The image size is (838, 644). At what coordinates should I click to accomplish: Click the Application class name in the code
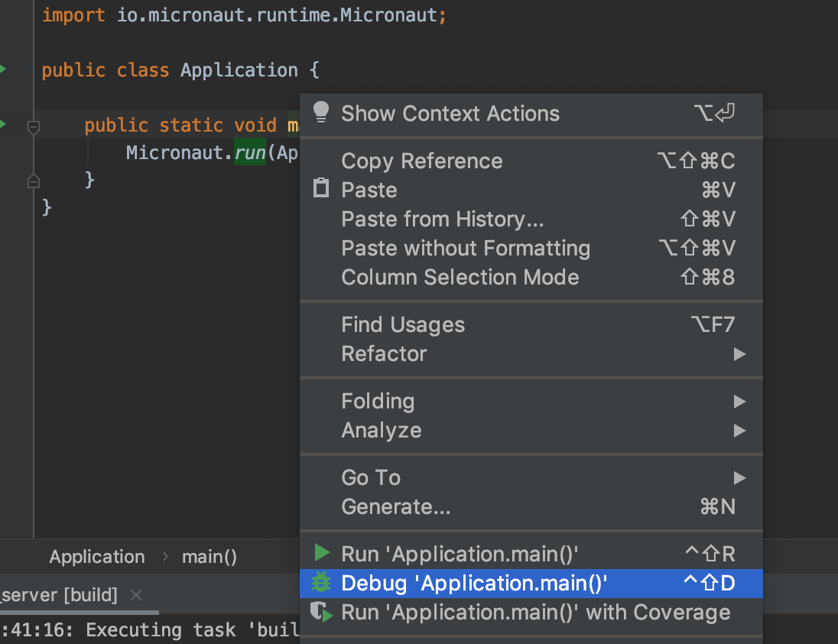coord(239,70)
